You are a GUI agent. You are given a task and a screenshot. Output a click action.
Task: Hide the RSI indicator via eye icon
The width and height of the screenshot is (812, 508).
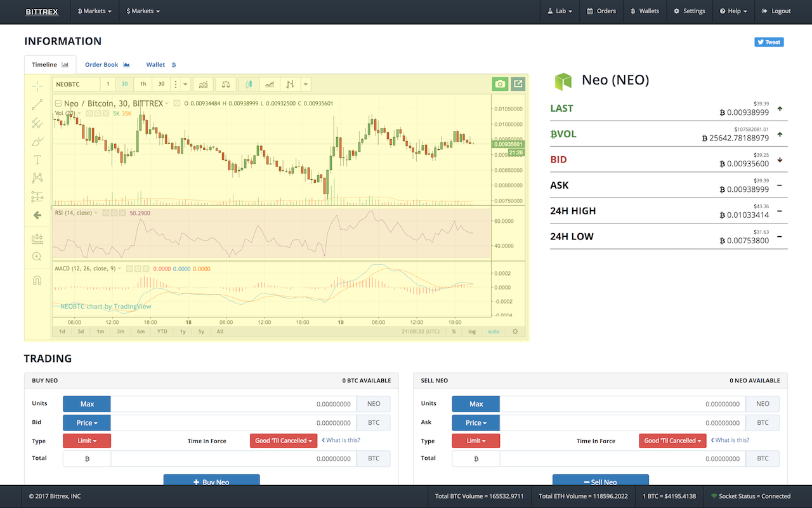(x=106, y=213)
